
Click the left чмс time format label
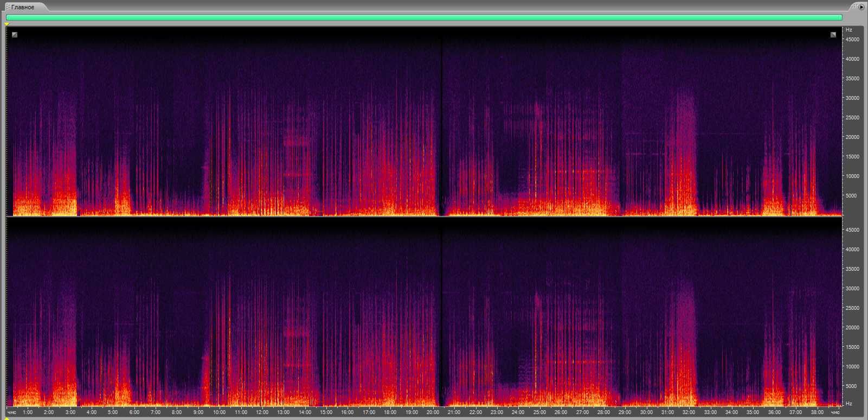click(x=12, y=412)
